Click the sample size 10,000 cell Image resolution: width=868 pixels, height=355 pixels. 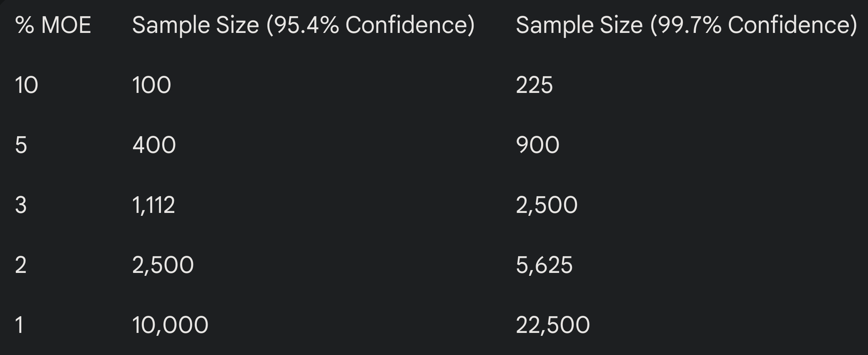170,325
